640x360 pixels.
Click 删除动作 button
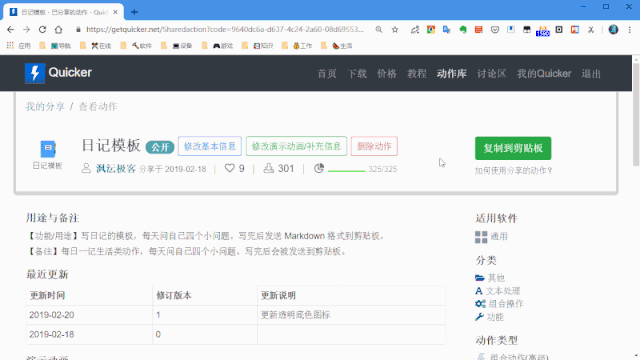pos(374,146)
